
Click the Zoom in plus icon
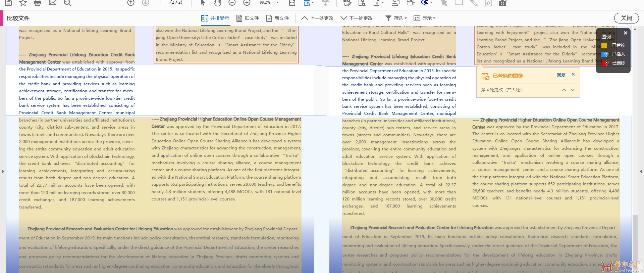[x=247, y=3]
